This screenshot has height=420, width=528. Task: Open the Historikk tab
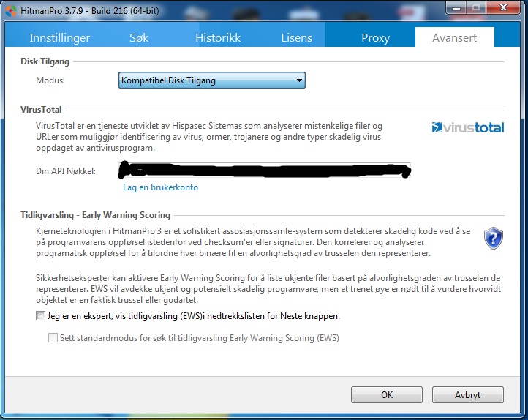(218, 38)
